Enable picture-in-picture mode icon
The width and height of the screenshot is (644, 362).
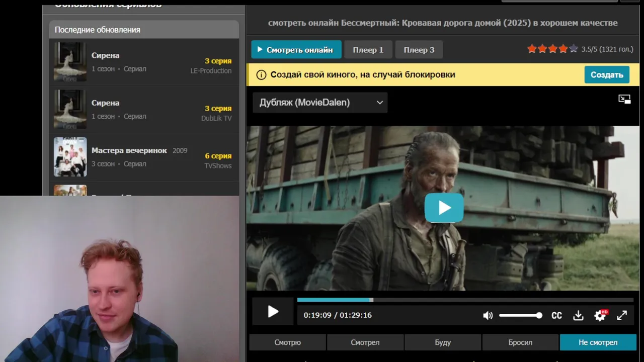(624, 99)
